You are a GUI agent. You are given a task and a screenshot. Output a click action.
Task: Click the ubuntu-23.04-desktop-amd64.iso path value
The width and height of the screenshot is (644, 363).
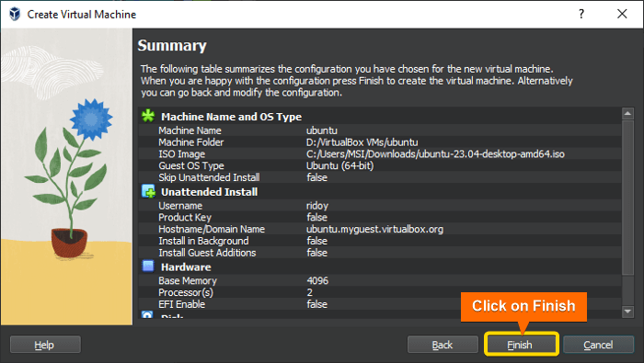pyautogui.click(x=435, y=154)
